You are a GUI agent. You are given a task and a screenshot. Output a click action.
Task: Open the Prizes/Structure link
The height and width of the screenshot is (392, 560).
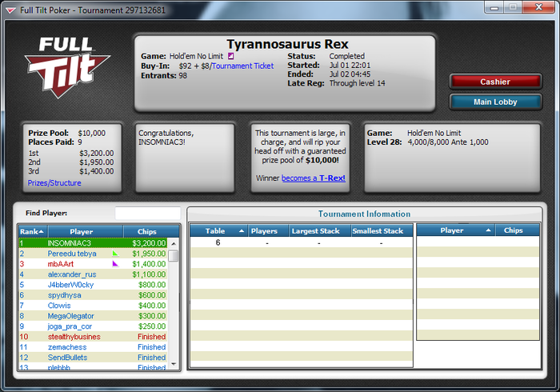click(x=54, y=182)
